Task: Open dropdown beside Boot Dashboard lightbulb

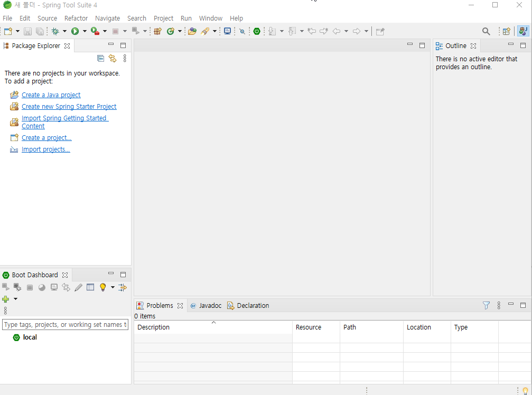Action: (x=113, y=287)
